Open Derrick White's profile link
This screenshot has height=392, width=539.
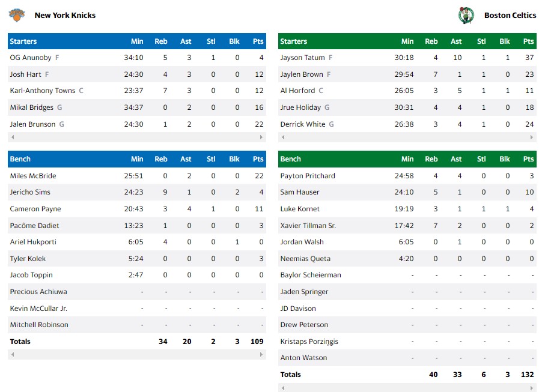tap(302, 124)
